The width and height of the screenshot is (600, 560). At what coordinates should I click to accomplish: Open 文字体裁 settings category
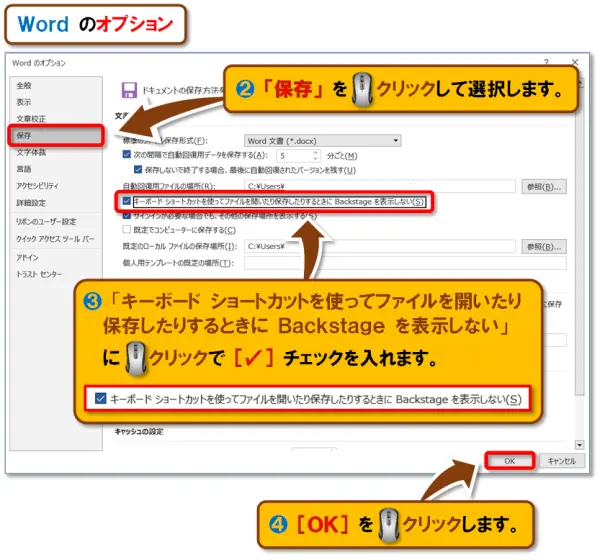coord(31,152)
